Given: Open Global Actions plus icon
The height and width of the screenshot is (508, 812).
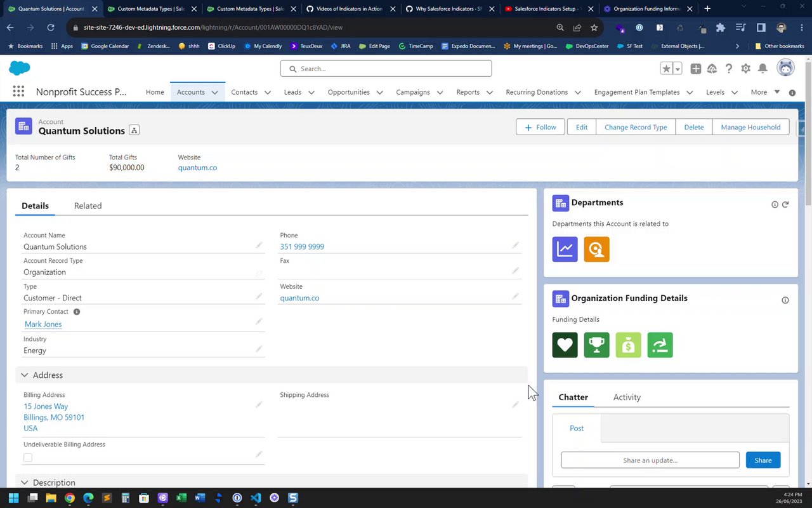Looking at the screenshot, I should (x=696, y=69).
